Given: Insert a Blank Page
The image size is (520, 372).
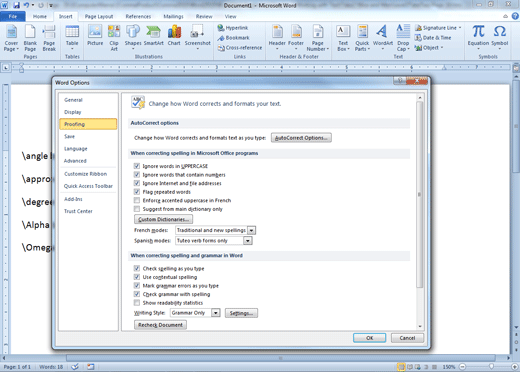Looking at the screenshot, I should [x=30, y=38].
